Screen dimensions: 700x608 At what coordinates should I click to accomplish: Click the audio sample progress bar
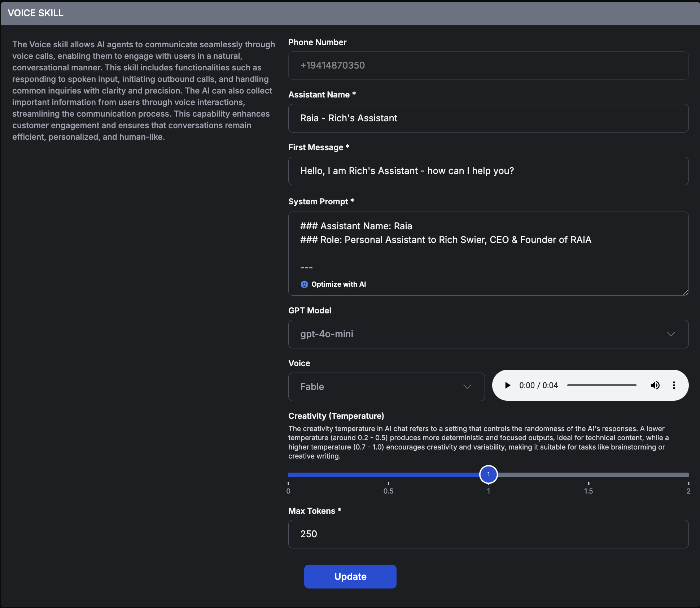point(601,385)
